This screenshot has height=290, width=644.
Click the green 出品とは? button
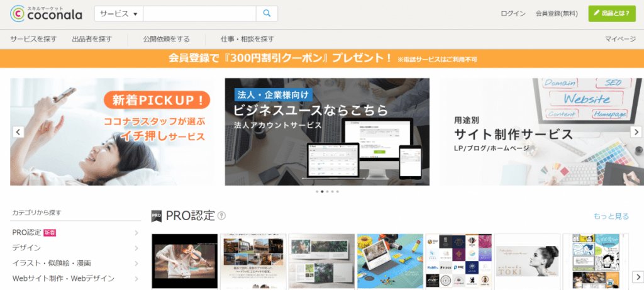click(611, 13)
